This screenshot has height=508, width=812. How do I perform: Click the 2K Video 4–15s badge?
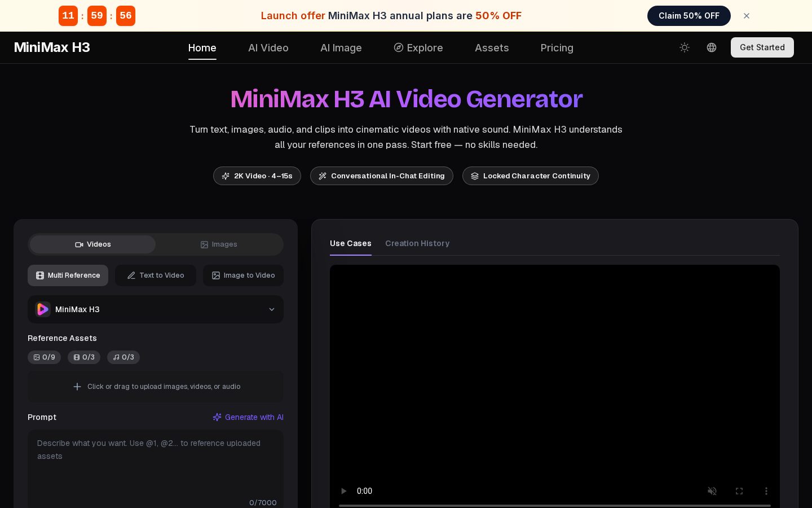(x=257, y=176)
